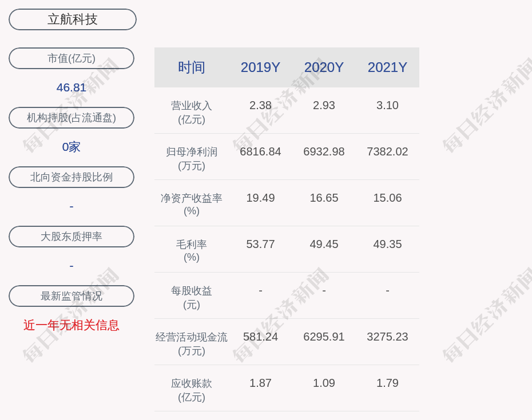Click the 7382.02 net profit value for 2021

pyautogui.click(x=387, y=152)
